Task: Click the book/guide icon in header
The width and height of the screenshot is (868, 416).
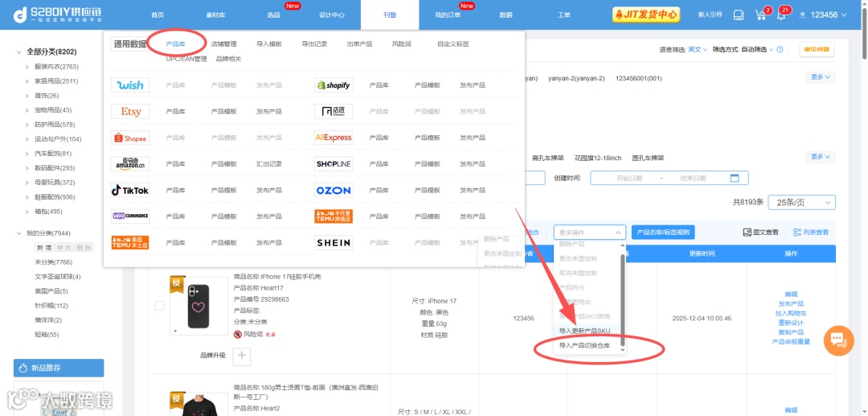Action: point(739,15)
